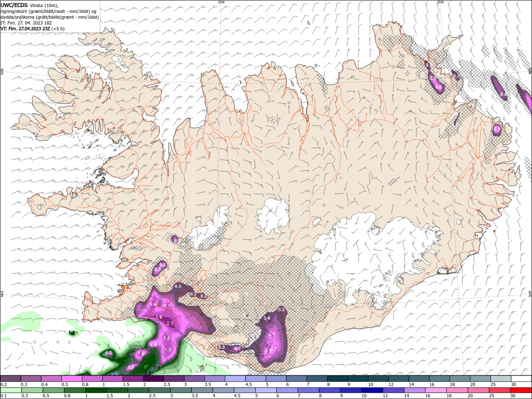Screen dimensions: 532x399
Task: Click the 'VT: Fim. 27.04.2023 23Z (+5 h)' line
Action: (x=32, y=29)
